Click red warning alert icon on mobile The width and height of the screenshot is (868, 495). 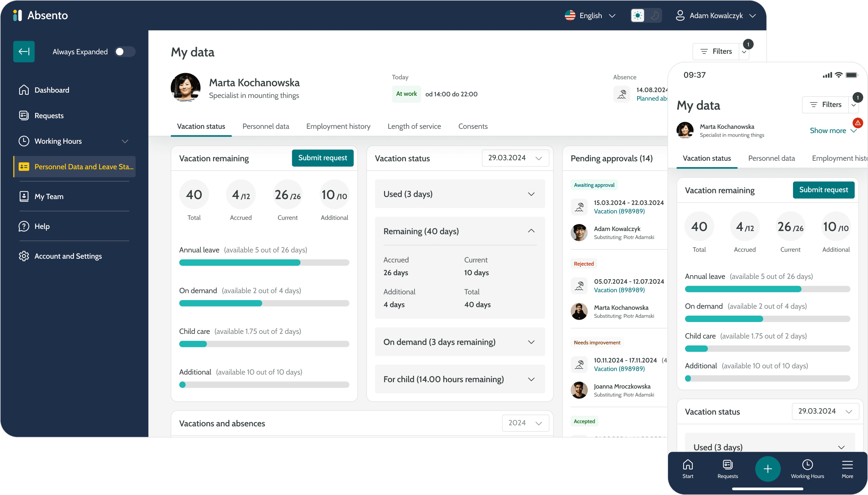click(858, 123)
